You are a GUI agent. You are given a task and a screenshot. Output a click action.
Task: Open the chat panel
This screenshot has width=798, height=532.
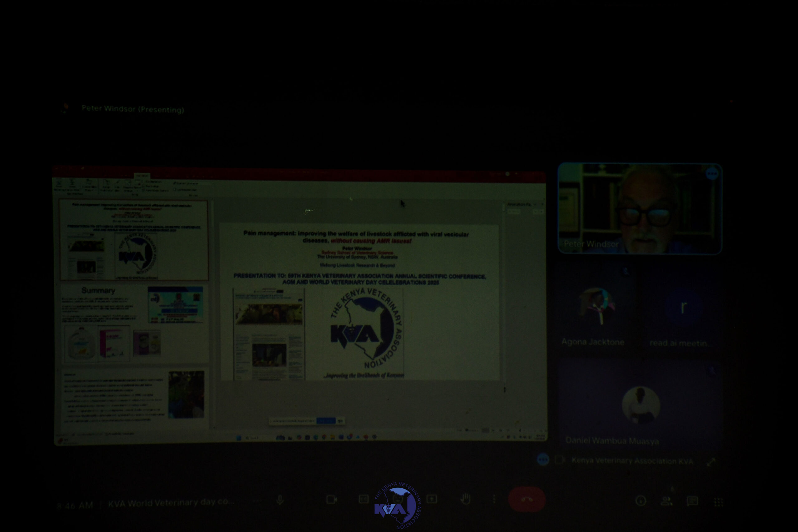[692, 501]
